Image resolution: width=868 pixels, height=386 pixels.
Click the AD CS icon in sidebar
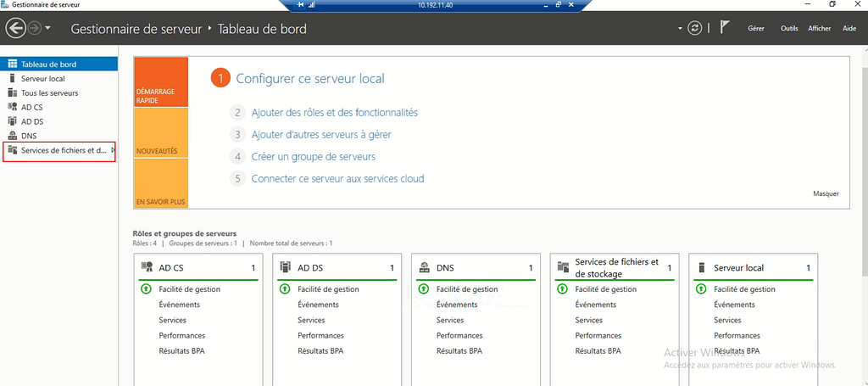point(13,107)
